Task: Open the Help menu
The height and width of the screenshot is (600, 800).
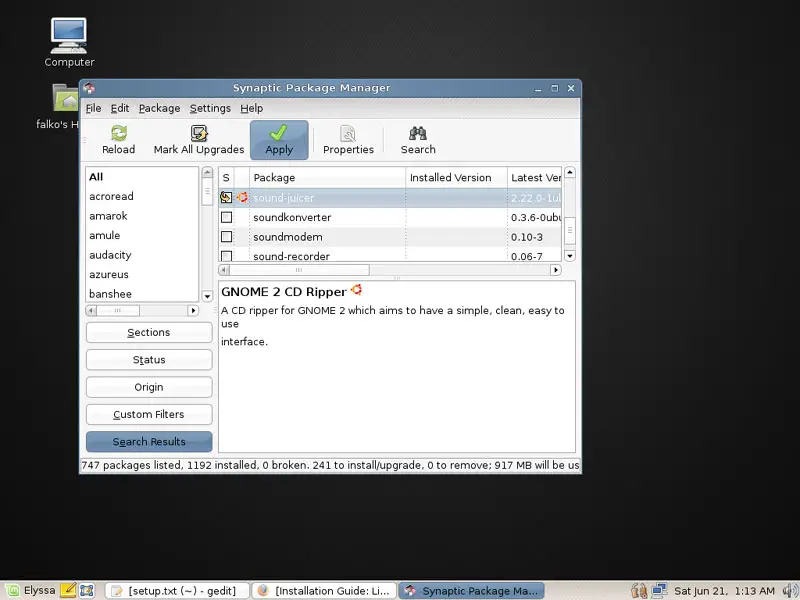Action: pyautogui.click(x=252, y=108)
